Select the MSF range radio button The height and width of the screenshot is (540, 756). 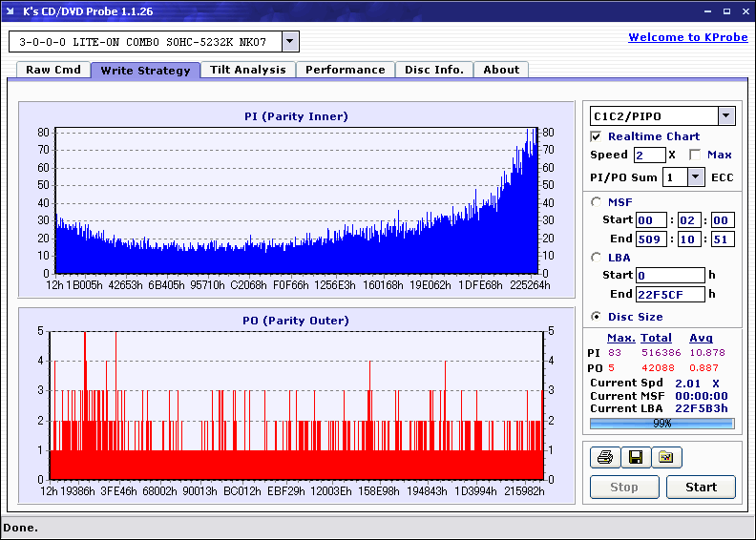597,201
